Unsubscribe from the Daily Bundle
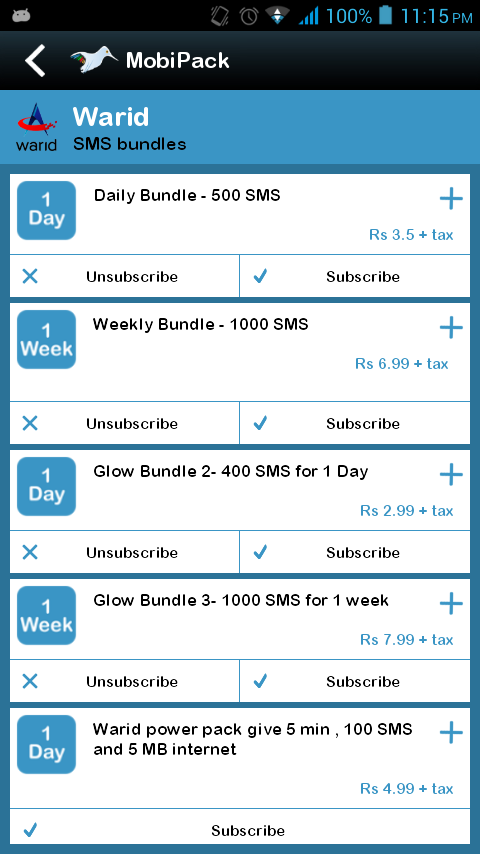Image resolution: width=480 pixels, height=854 pixels. tap(124, 276)
